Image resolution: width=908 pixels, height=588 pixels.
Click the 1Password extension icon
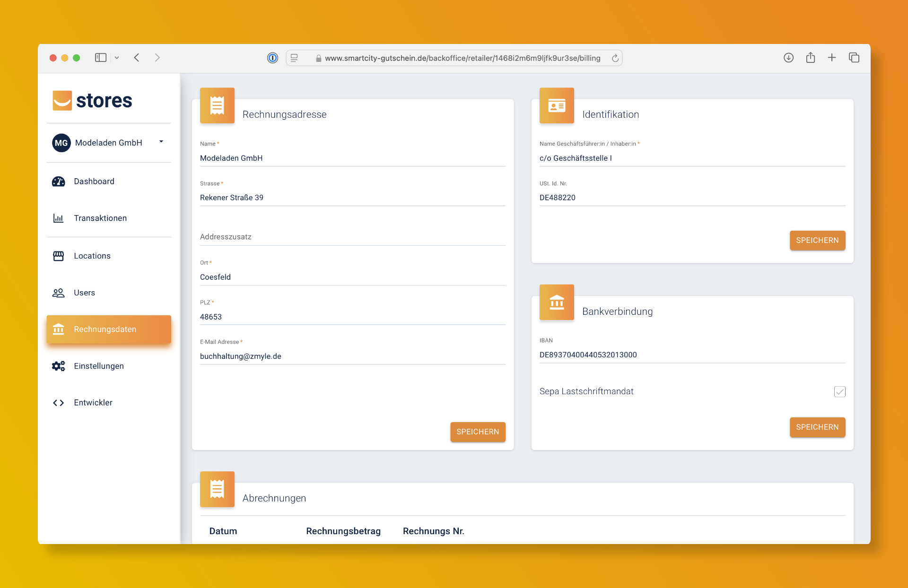(272, 58)
